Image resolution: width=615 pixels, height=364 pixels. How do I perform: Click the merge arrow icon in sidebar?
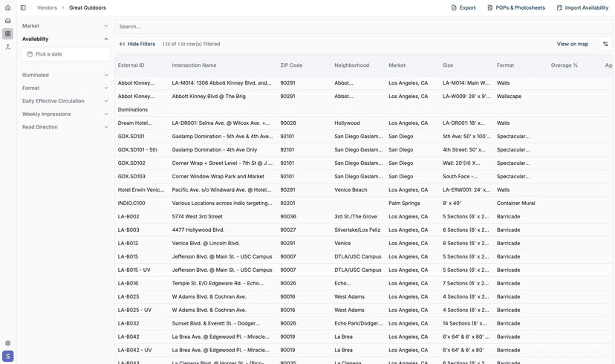pyautogui.click(x=7, y=47)
